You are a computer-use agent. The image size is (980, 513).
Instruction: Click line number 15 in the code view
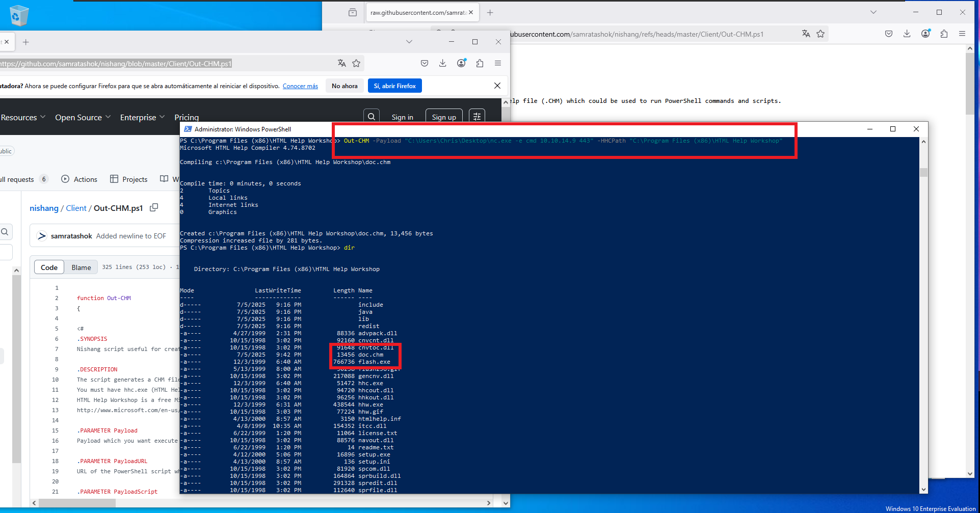pos(55,430)
